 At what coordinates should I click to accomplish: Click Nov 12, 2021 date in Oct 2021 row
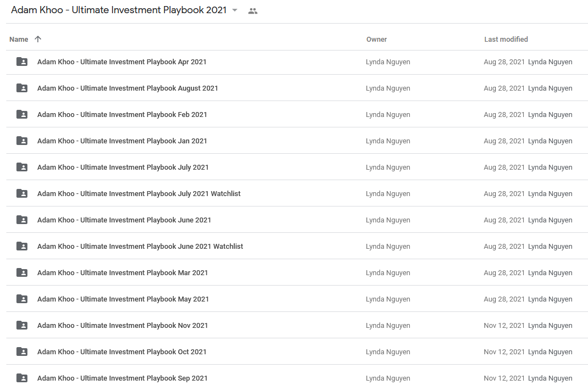coord(504,351)
